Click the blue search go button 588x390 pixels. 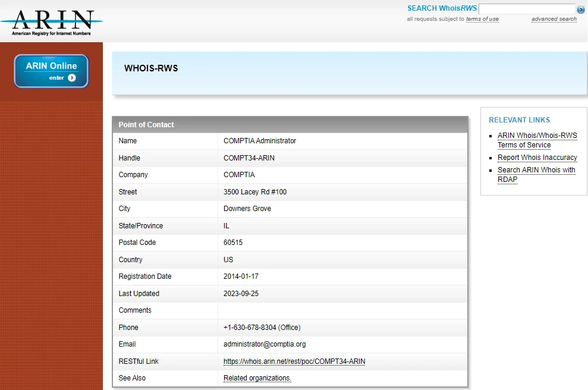[581, 10]
